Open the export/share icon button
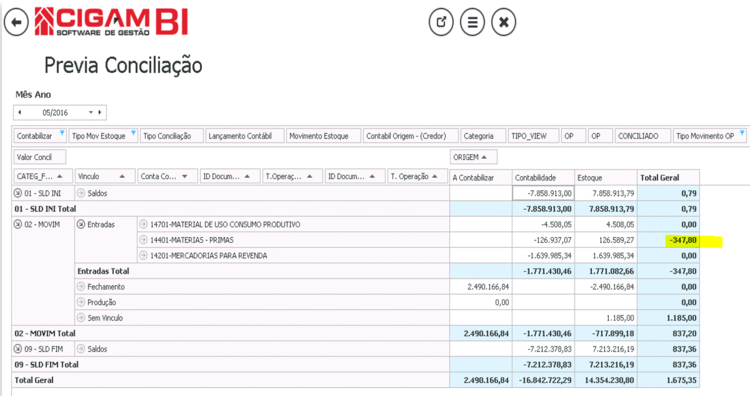 441,22
